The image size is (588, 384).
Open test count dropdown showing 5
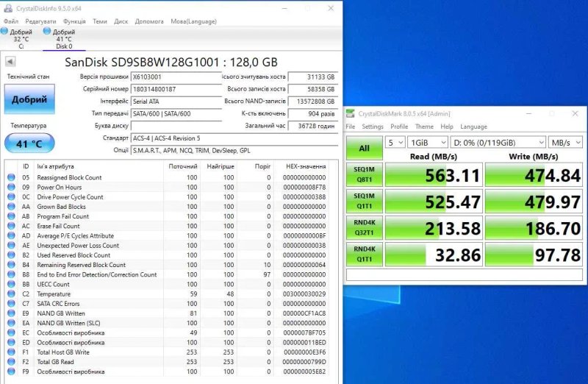(395, 142)
